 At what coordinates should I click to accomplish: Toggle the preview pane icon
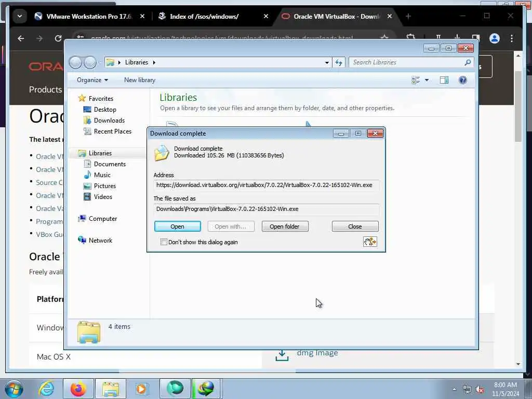click(444, 80)
